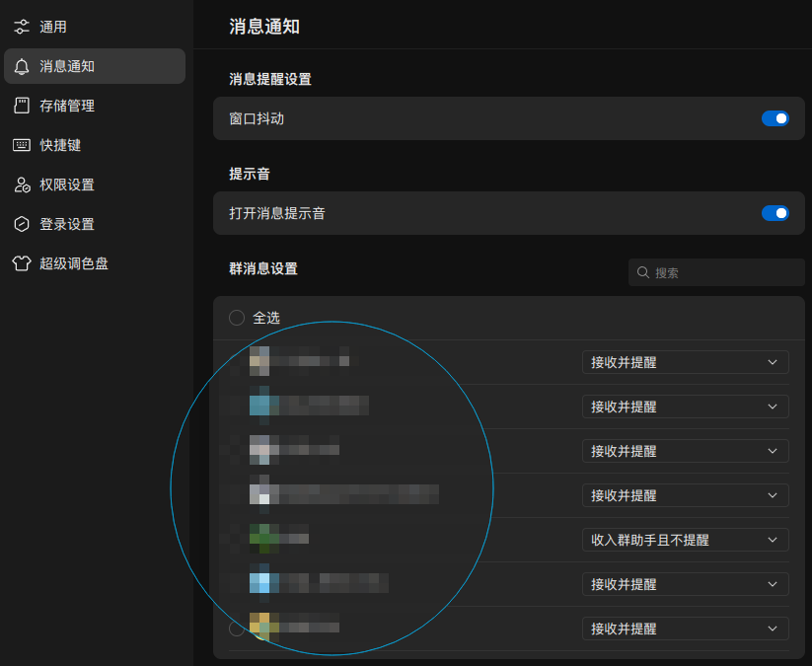Go to 权限设置 in the sidebar
The height and width of the screenshot is (666, 812).
point(95,185)
